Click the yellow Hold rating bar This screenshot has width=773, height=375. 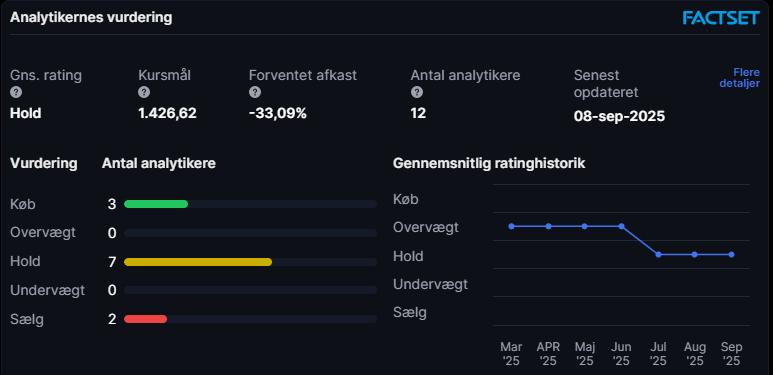198,262
